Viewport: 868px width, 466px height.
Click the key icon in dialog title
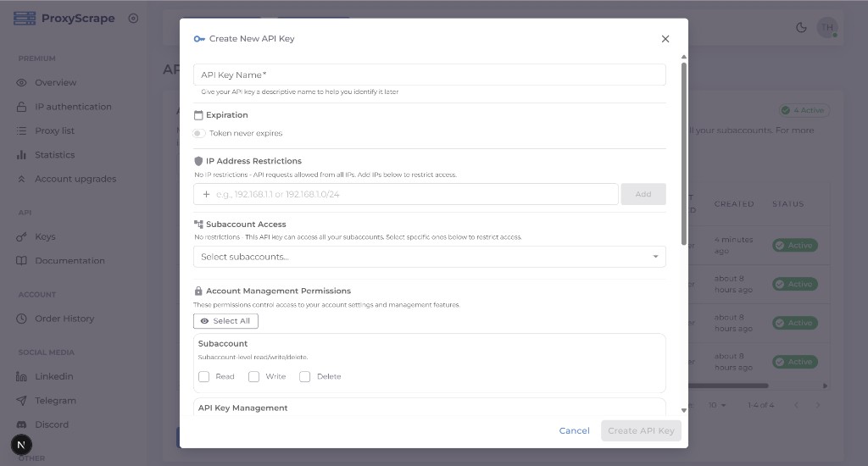pyautogui.click(x=199, y=39)
